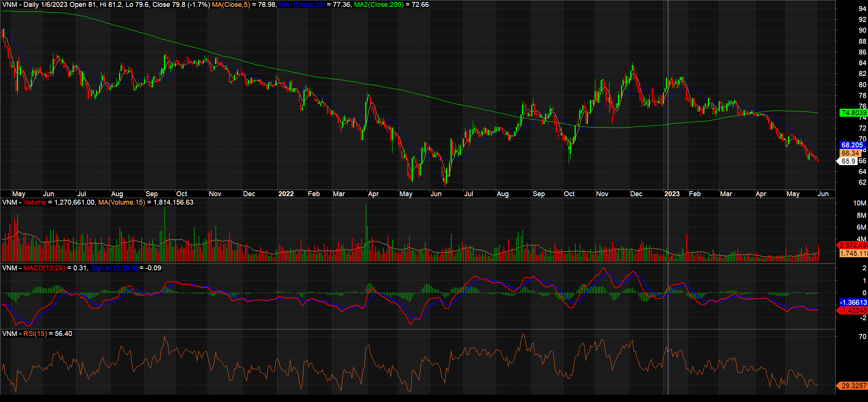868x402 pixels.
Task: Click the 80 price scale label
Action: click(862, 85)
